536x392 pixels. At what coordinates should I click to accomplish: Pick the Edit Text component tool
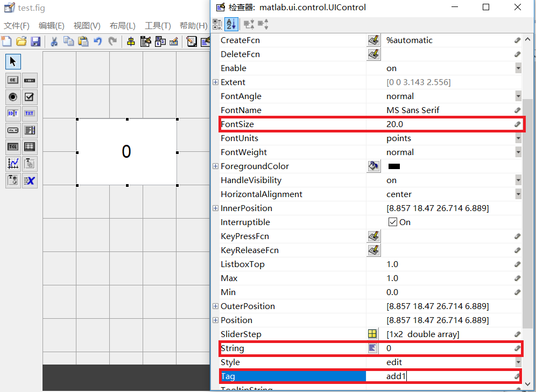[x=13, y=114]
